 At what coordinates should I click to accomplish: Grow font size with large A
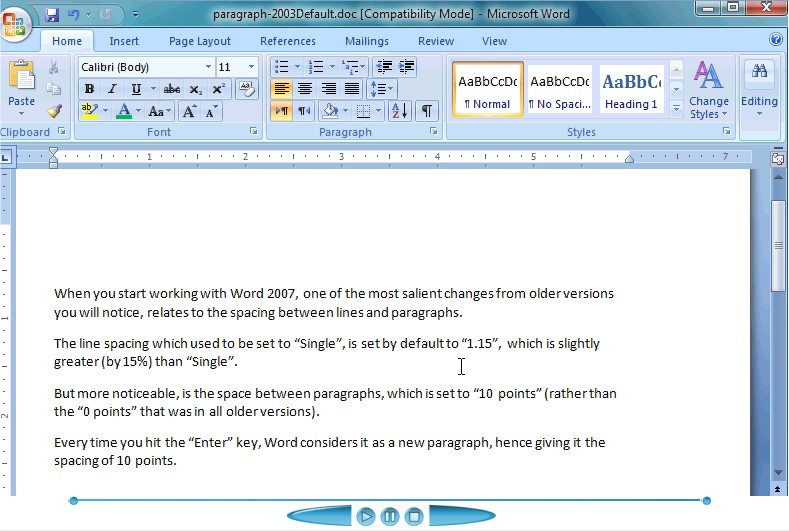(x=189, y=111)
